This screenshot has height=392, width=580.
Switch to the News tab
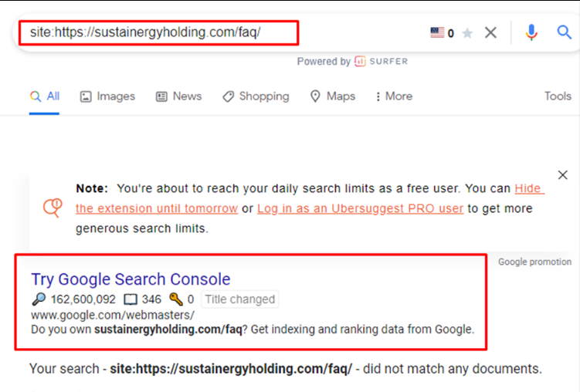coord(178,96)
